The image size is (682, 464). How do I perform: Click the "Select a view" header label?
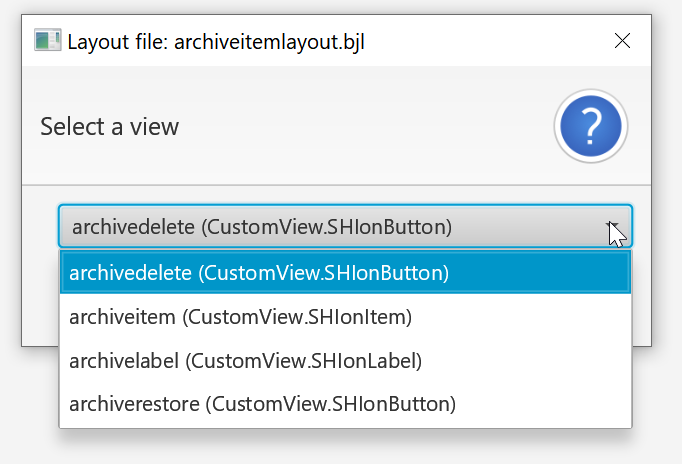[109, 127]
